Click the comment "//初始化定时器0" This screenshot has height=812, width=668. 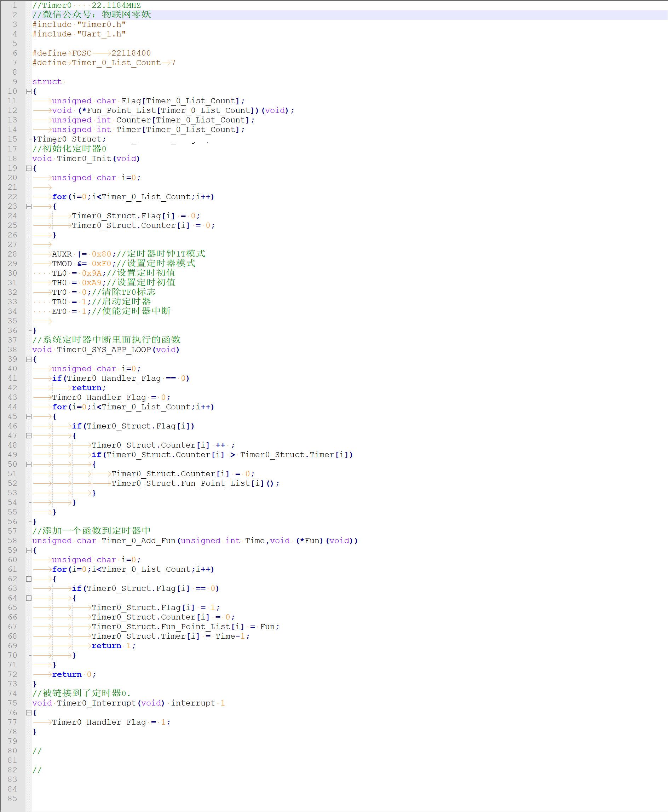[x=69, y=149]
